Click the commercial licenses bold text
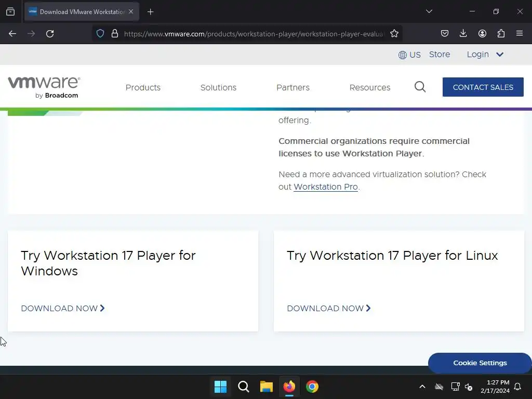Viewport: 532px width, 399px height. pyautogui.click(x=374, y=147)
